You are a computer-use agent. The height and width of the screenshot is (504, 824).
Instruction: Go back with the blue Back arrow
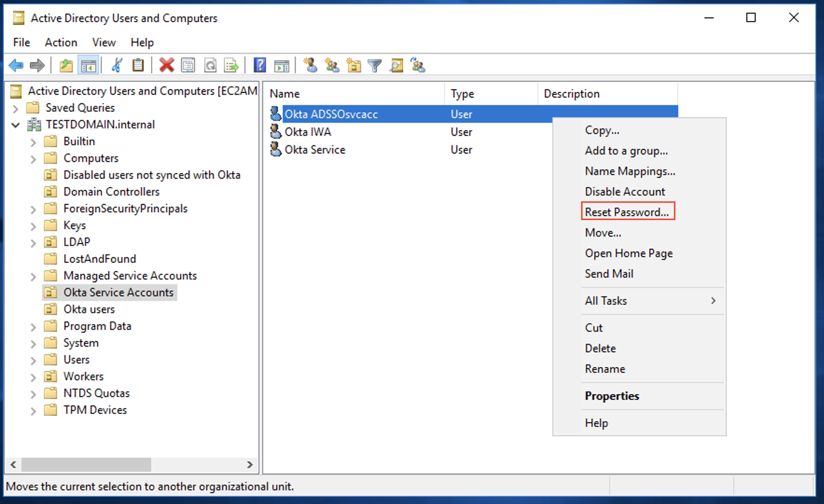(x=16, y=65)
